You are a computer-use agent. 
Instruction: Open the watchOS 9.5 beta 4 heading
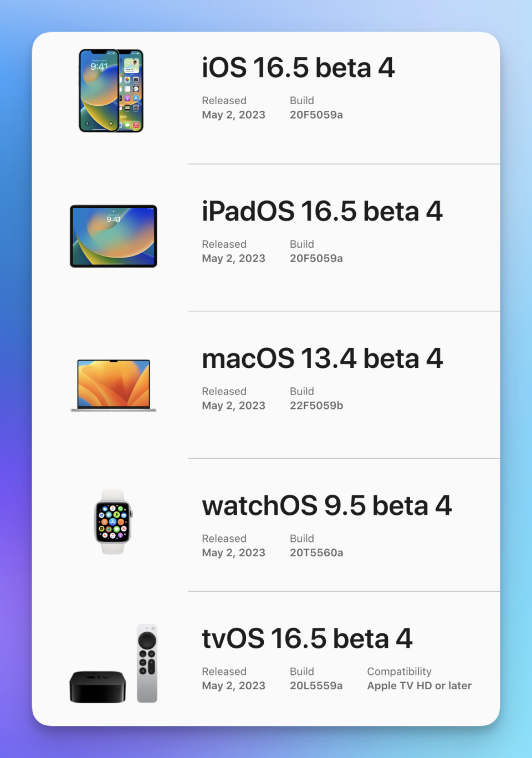[327, 505]
